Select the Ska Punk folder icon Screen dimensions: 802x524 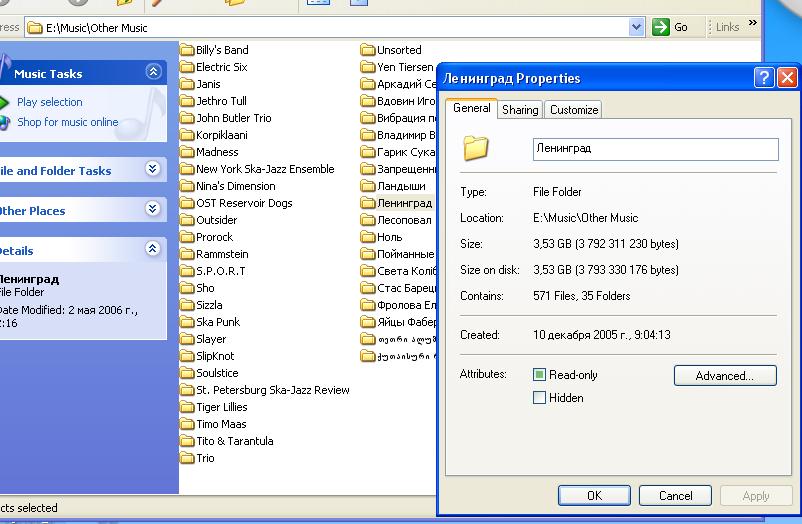point(187,322)
